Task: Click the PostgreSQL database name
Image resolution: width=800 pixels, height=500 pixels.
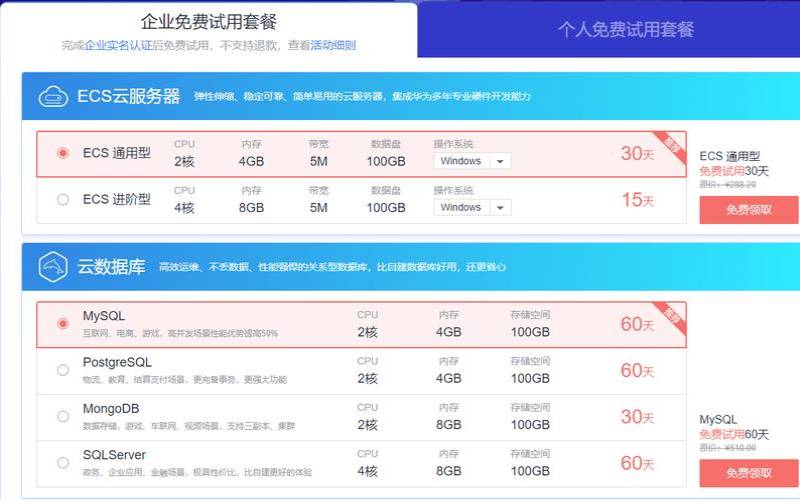Action: pyautogui.click(x=117, y=363)
